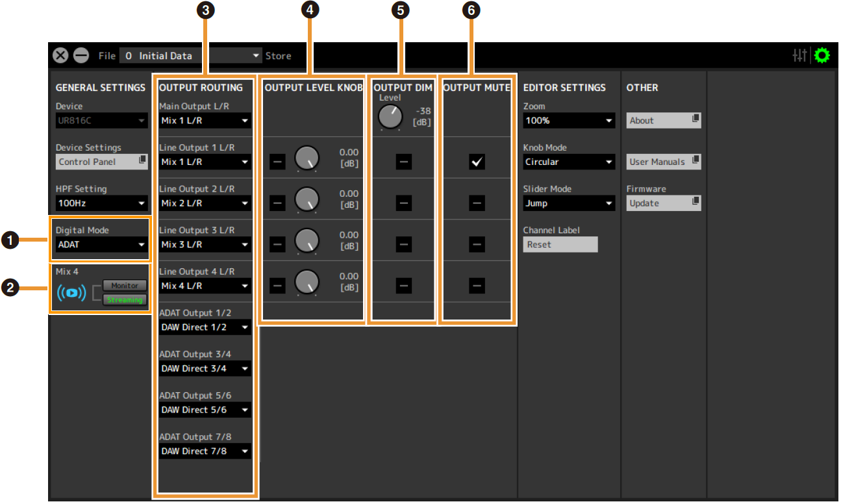841x504 pixels.
Task: Enable Output Dim for Line Output 2
Action: (x=404, y=204)
